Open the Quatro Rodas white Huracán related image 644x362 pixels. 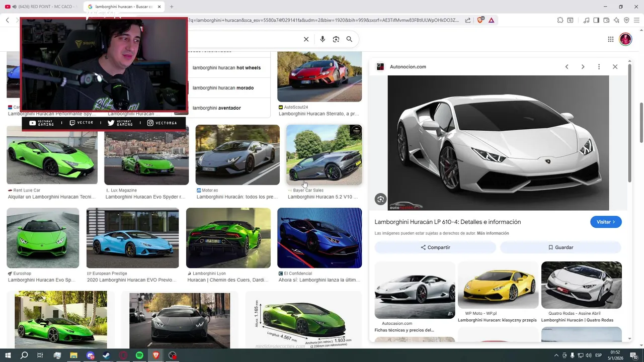(x=582, y=285)
